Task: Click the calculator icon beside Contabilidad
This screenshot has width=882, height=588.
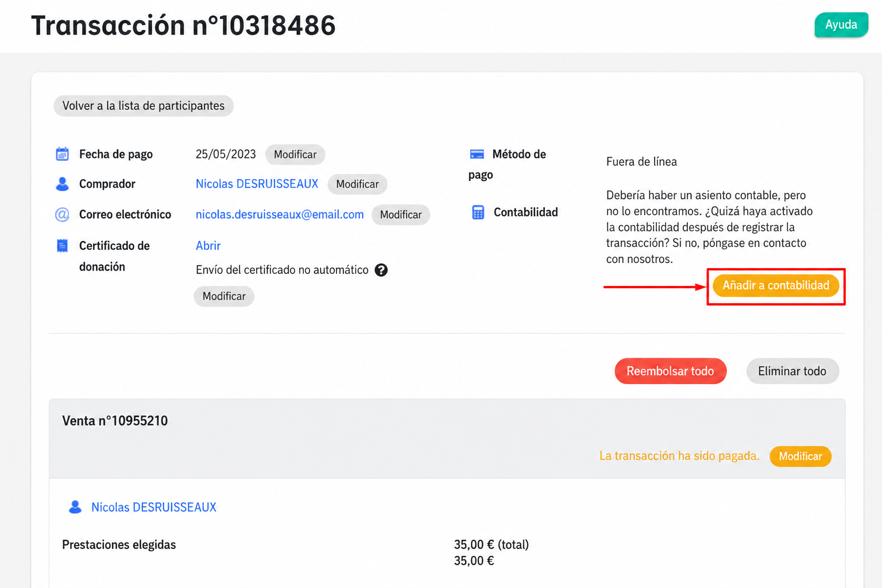Action: pos(478,212)
